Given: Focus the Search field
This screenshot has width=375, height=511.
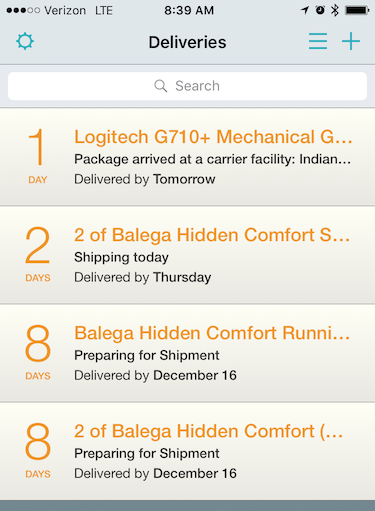Looking at the screenshot, I should coord(187,86).
